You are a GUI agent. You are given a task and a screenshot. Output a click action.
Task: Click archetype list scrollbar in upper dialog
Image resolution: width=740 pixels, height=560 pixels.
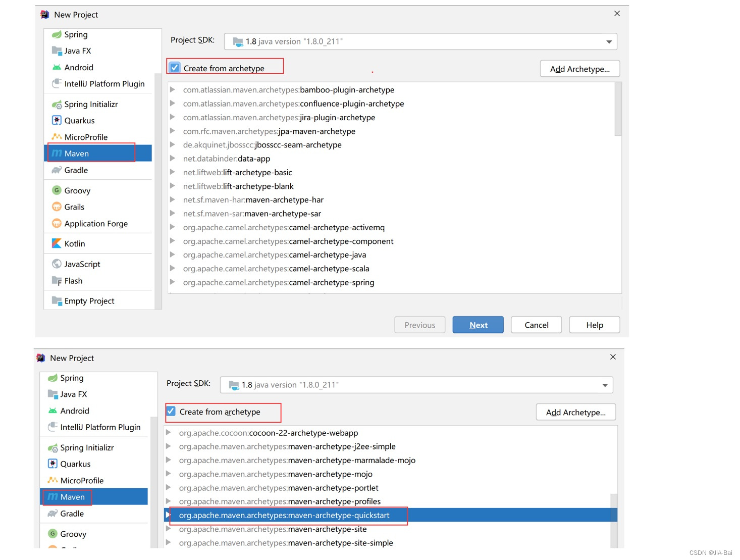click(x=618, y=109)
